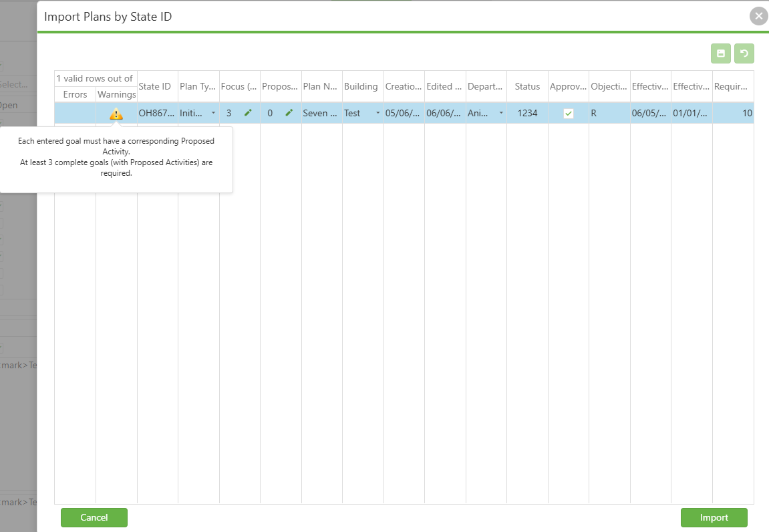Click the Required column header

click(733, 86)
